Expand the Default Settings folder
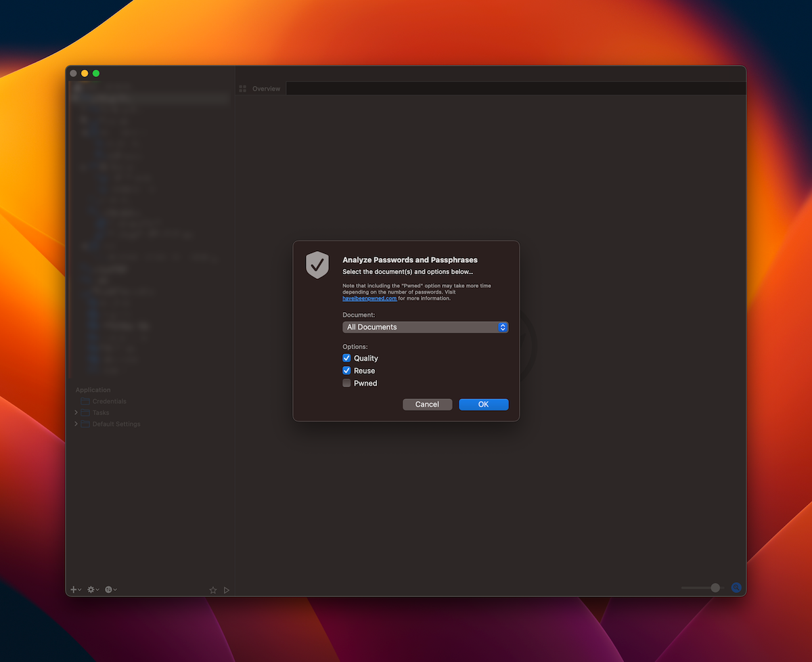The height and width of the screenshot is (662, 812). (76, 424)
